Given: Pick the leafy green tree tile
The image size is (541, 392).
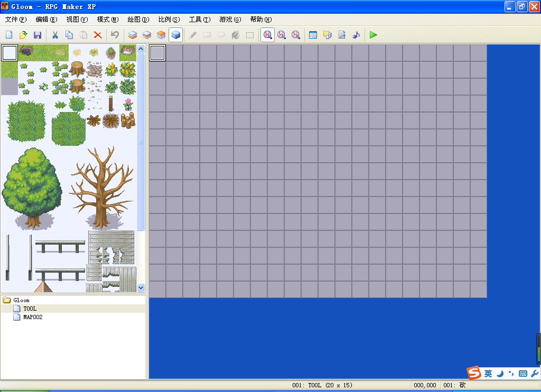Looking at the screenshot, I should [32, 189].
